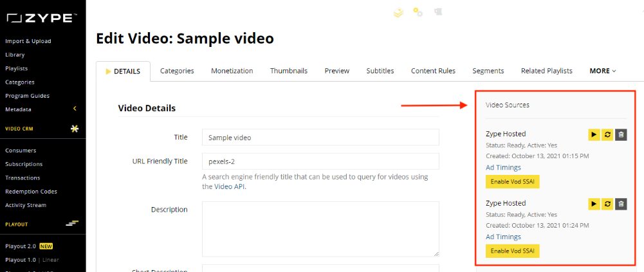644x272 pixels.
Task: Switch to the Categories tab
Action: click(x=177, y=71)
